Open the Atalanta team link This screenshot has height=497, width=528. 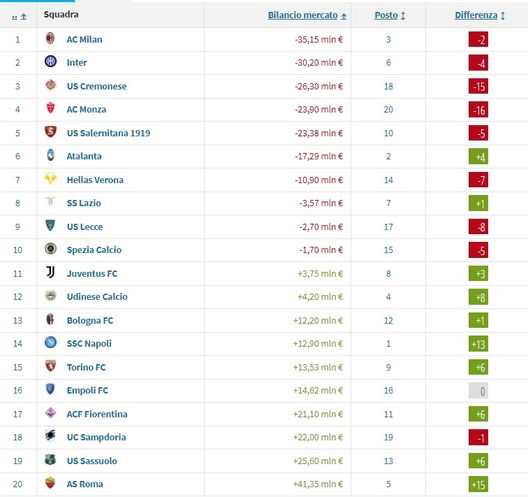(x=84, y=156)
